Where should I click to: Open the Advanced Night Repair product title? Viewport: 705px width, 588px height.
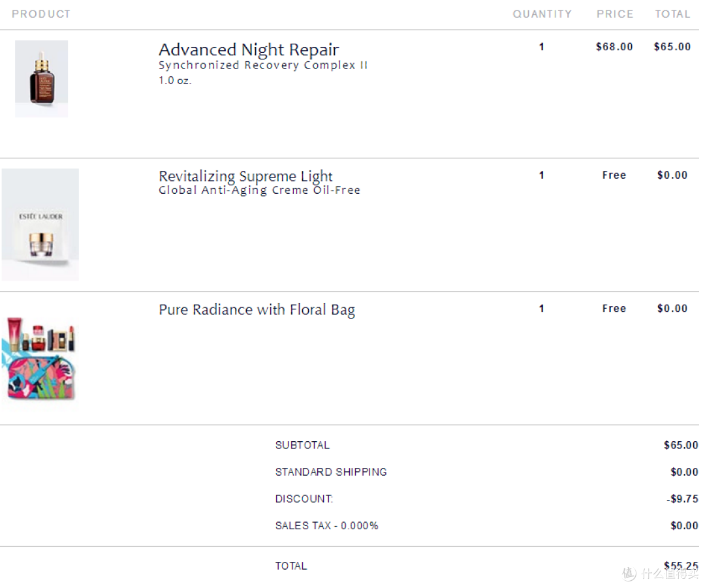coord(249,50)
